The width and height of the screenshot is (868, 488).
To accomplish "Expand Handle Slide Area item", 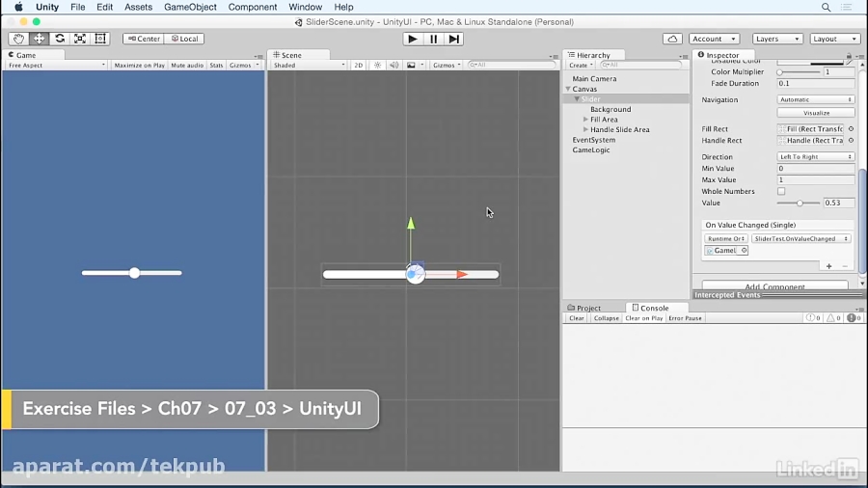I will [585, 129].
